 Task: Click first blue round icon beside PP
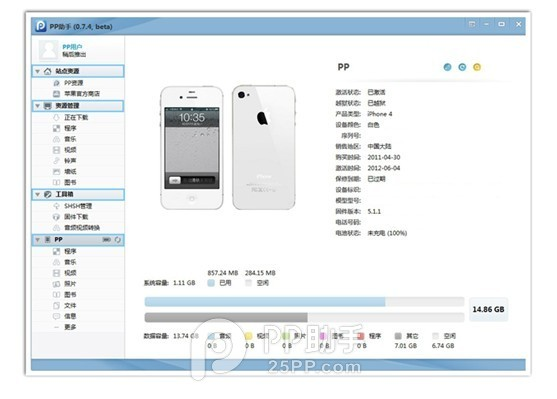(x=447, y=67)
